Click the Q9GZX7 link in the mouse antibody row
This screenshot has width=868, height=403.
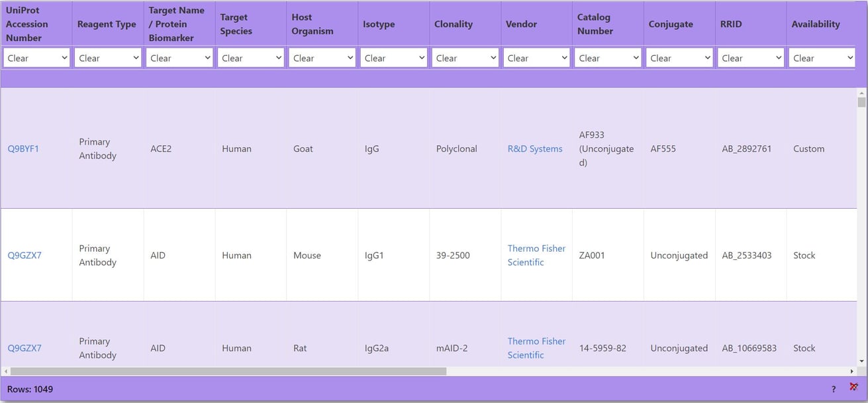tap(24, 255)
